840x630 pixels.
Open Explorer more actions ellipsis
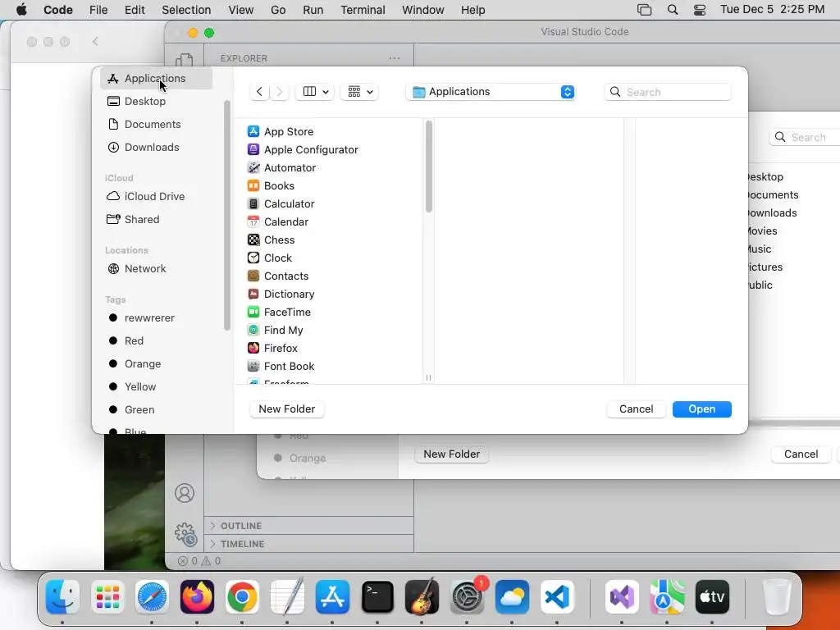(395, 58)
